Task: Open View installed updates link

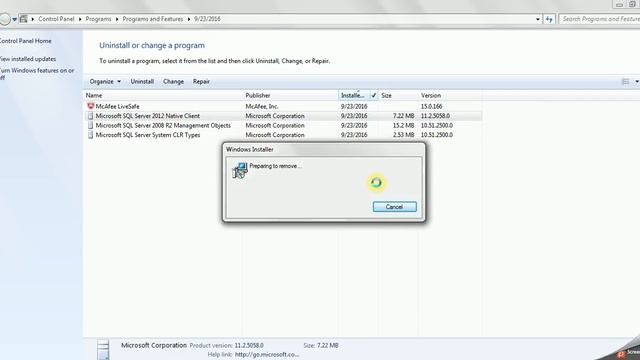Action: click(x=27, y=59)
